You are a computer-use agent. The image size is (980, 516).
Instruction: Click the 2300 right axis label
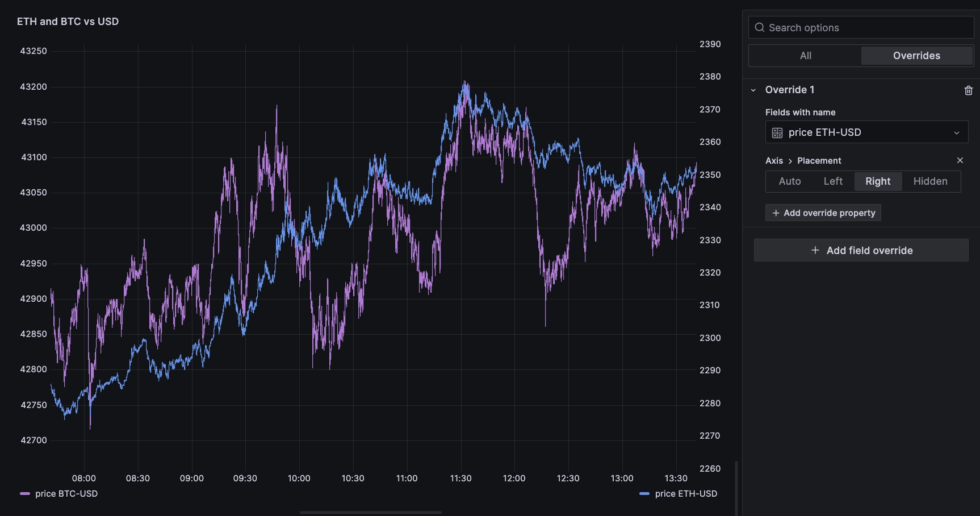click(710, 338)
